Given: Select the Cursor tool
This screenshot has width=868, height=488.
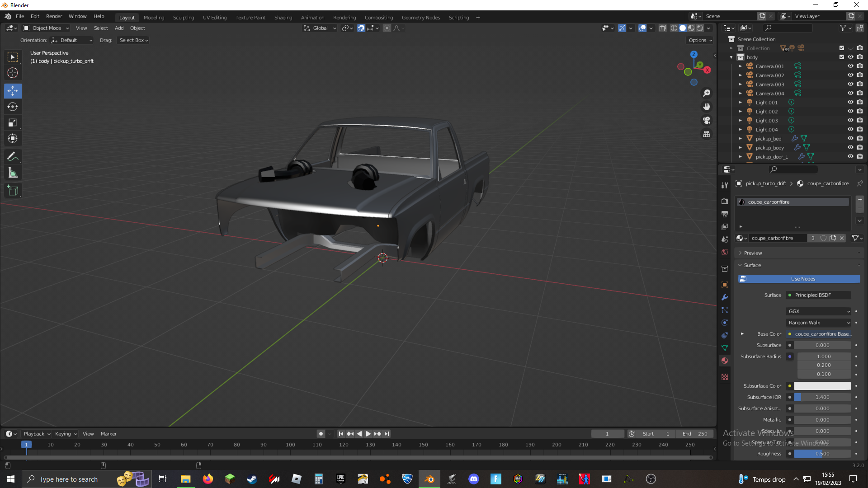Looking at the screenshot, I should click(x=13, y=73).
